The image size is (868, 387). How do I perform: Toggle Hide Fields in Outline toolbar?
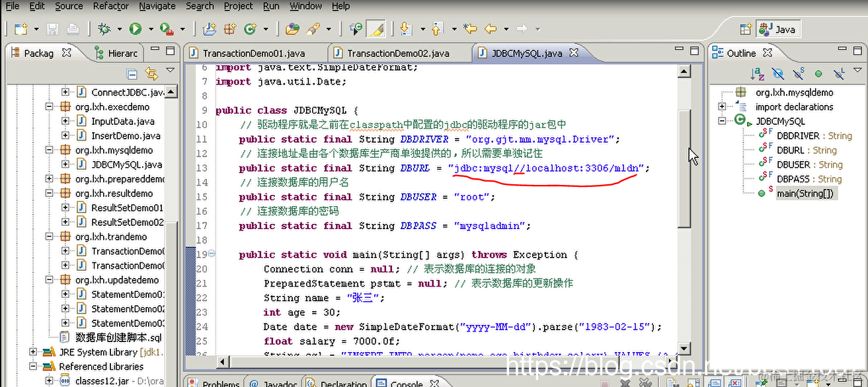coord(778,74)
